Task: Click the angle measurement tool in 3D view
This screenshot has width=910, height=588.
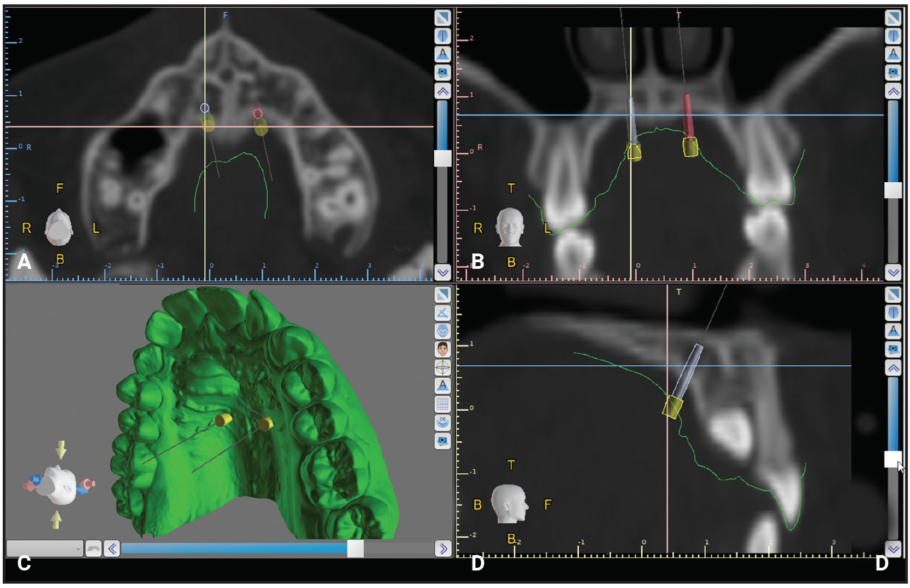Action: 442,313
